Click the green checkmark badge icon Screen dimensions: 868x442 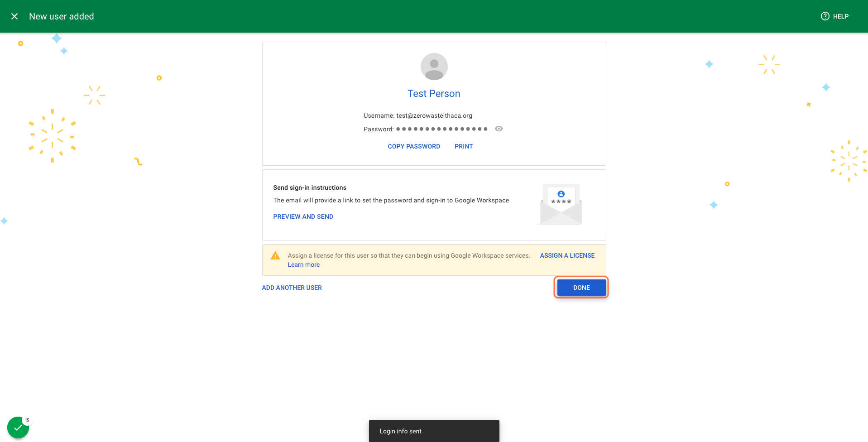coord(18,428)
